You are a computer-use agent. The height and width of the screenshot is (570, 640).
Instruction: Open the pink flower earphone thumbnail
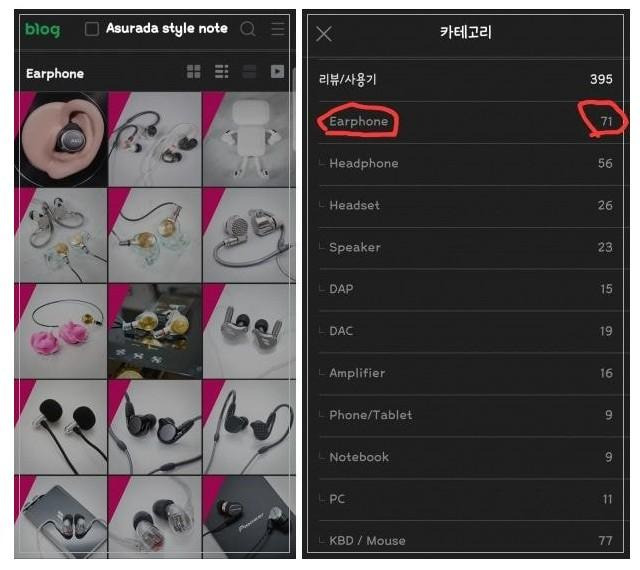pyautogui.click(x=61, y=331)
